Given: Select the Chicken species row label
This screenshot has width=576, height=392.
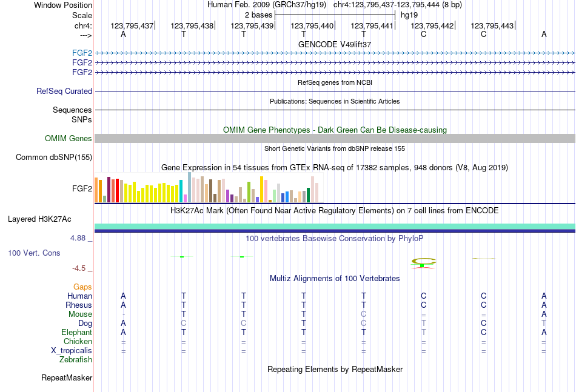Looking at the screenshot, I should click(x=78, y=341).
